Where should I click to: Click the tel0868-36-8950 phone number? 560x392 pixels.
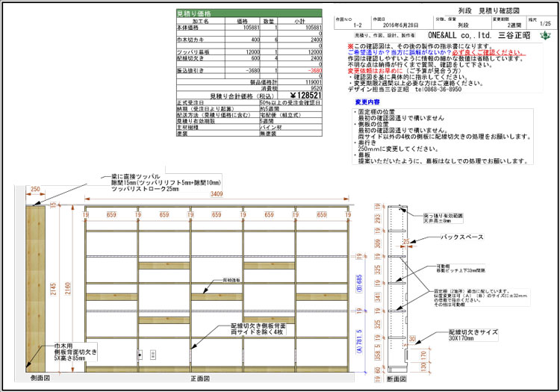click(x=438, y=90)
